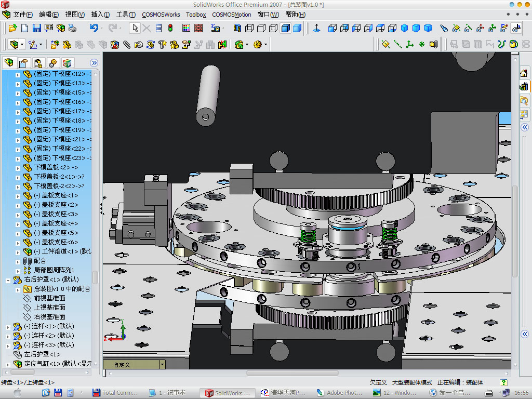Click the home icon in right task pane
532x399 pixels.
point(524,73)
